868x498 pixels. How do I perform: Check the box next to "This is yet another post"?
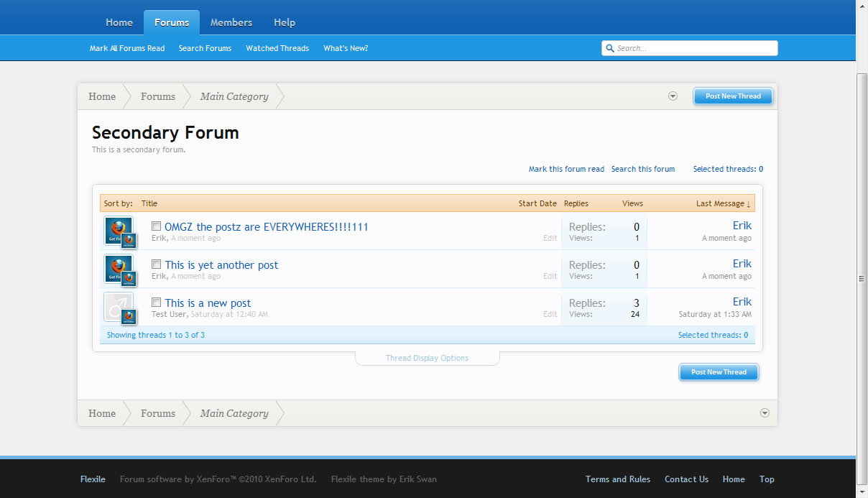(156, 264)
